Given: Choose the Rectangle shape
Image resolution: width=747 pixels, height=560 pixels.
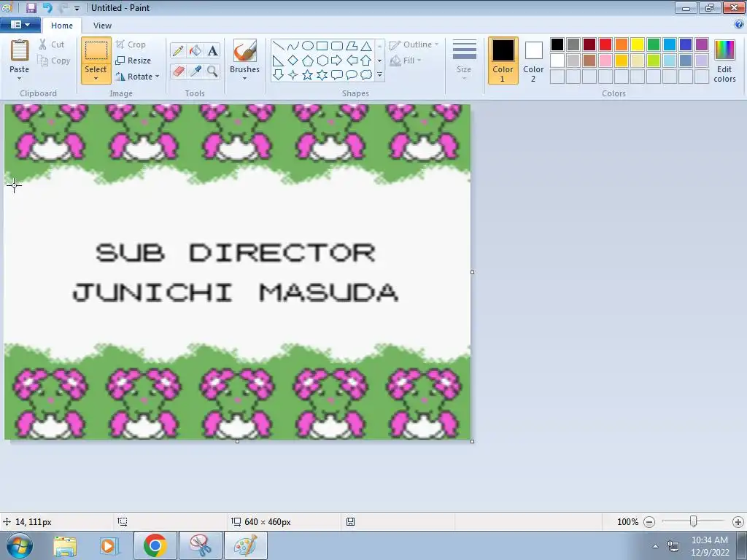Looking at the screenshot, I should 322,46.
